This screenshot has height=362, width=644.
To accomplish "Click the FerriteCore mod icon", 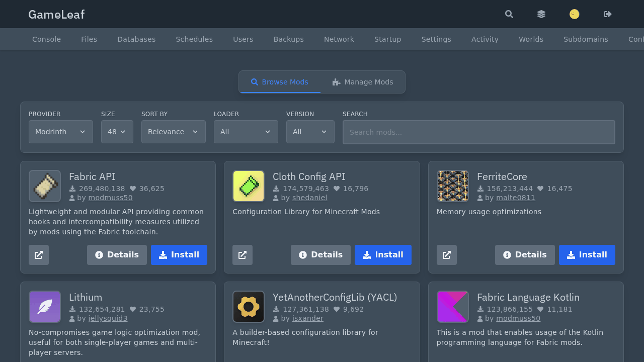I will pos(453,186).
